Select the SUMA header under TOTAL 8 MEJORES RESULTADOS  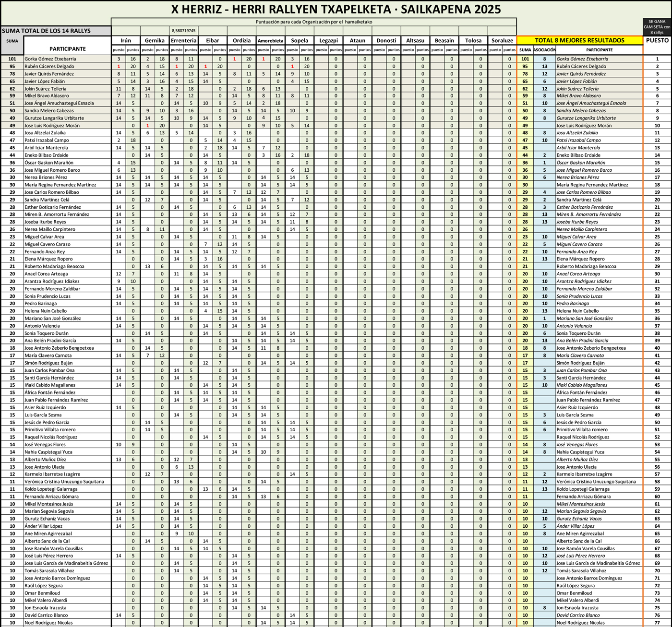click(525, 50)
